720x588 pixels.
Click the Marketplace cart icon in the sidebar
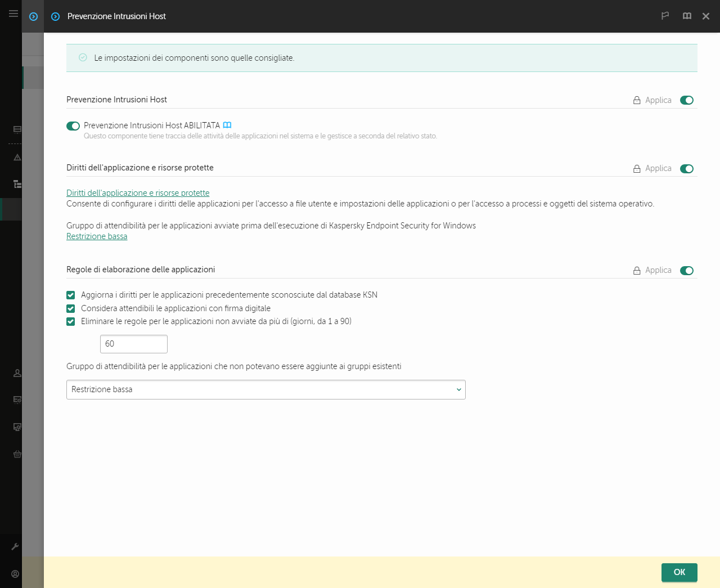click(x=17, y=454)
